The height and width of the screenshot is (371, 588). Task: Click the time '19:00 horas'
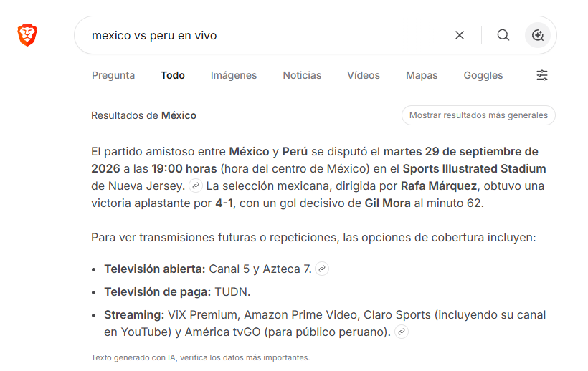pyautogui.click(x=184, y=168)
